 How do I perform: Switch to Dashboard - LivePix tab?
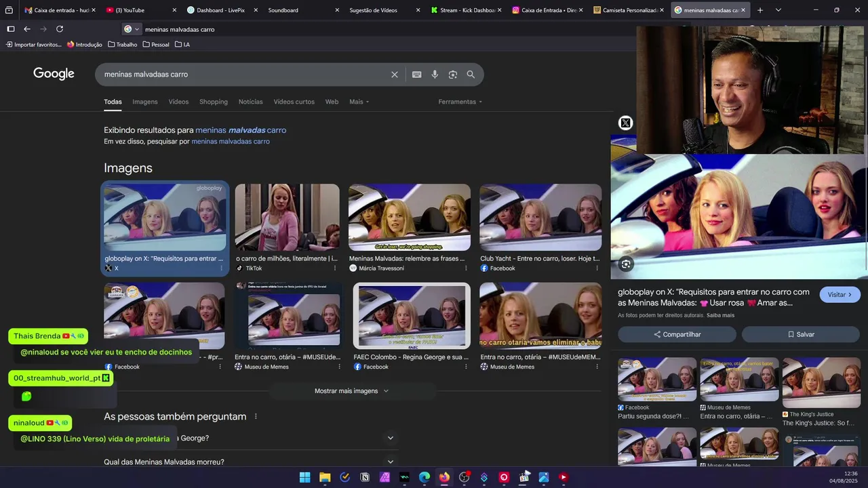coord(222,10)
